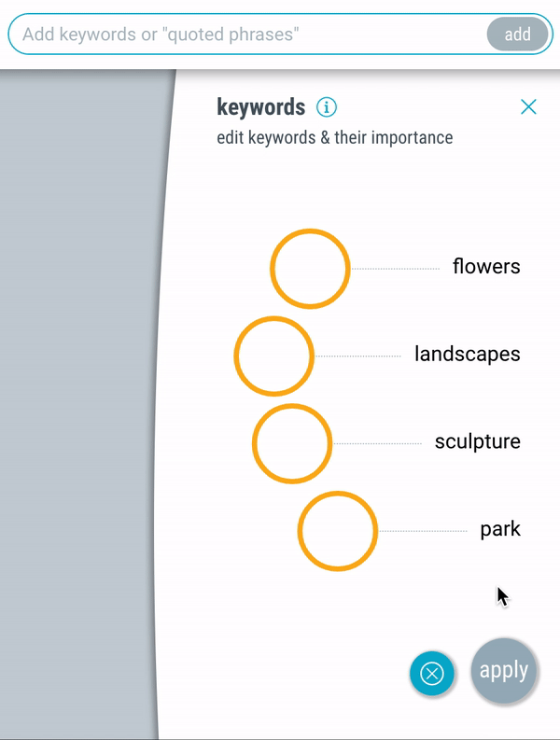The height and width of the screenshot is (740, 560).
Task: Select the landscapes importance circle
Action: (x=273, y=356)
